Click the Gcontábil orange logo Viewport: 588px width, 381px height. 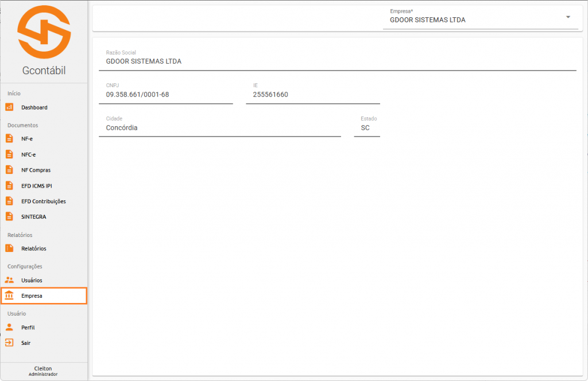click(x=44, y=32)
